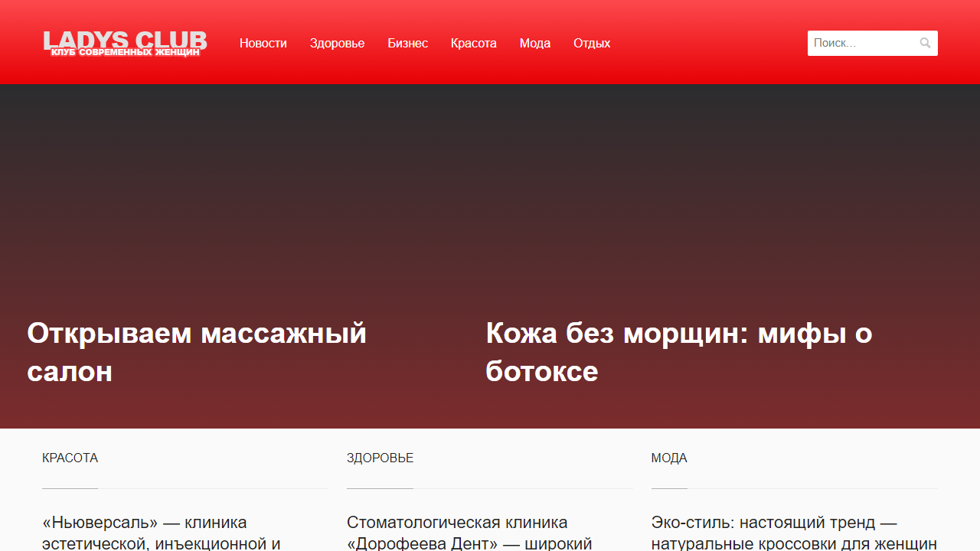The width and height of the screenshot is (980, 551).
Task: Open the «Ньюверсаль» clinic article
Action: pos(145,532)
